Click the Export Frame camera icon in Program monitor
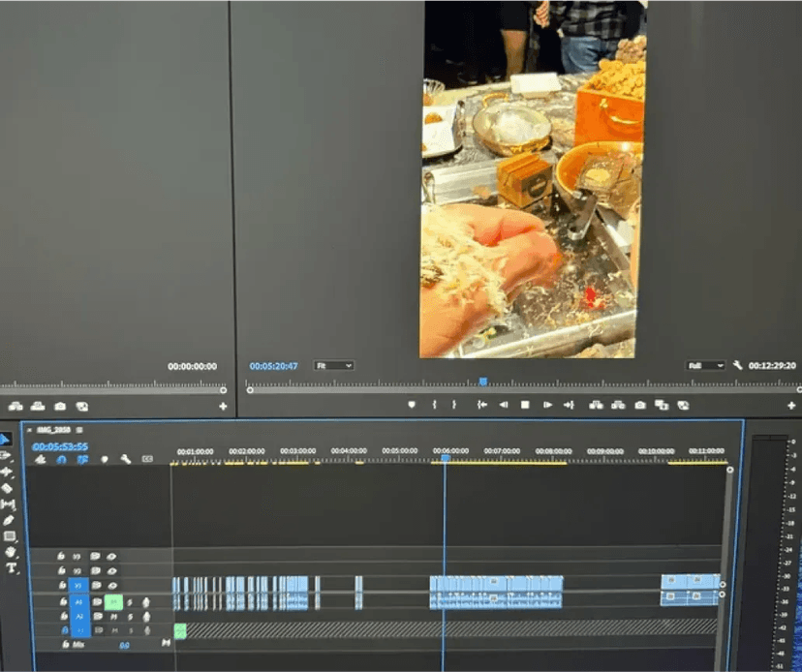 (640, 405)
